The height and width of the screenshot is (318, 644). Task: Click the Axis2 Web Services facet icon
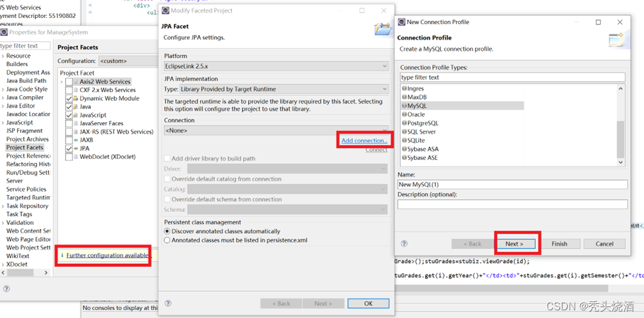pos(76,82)
